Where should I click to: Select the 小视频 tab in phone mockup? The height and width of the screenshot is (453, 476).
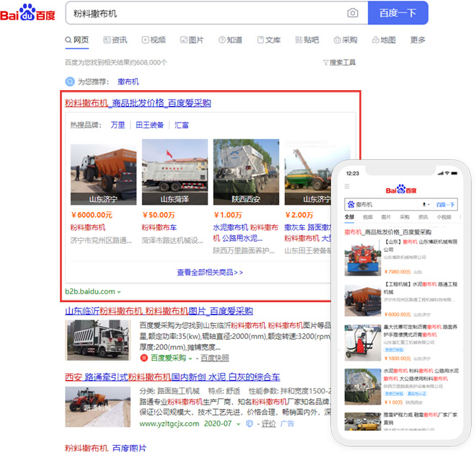[x=444, y=217]
